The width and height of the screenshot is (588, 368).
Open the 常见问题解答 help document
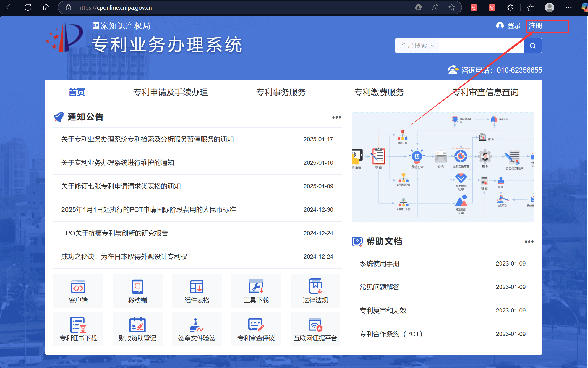coord(380,287)
